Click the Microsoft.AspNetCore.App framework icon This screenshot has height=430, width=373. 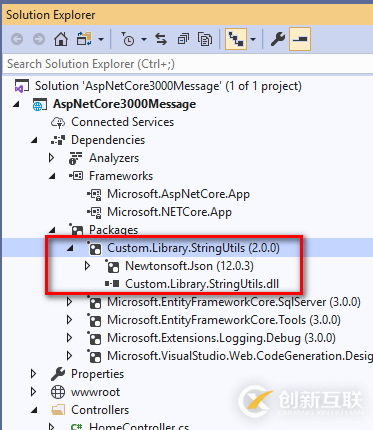tap(94, 194)
